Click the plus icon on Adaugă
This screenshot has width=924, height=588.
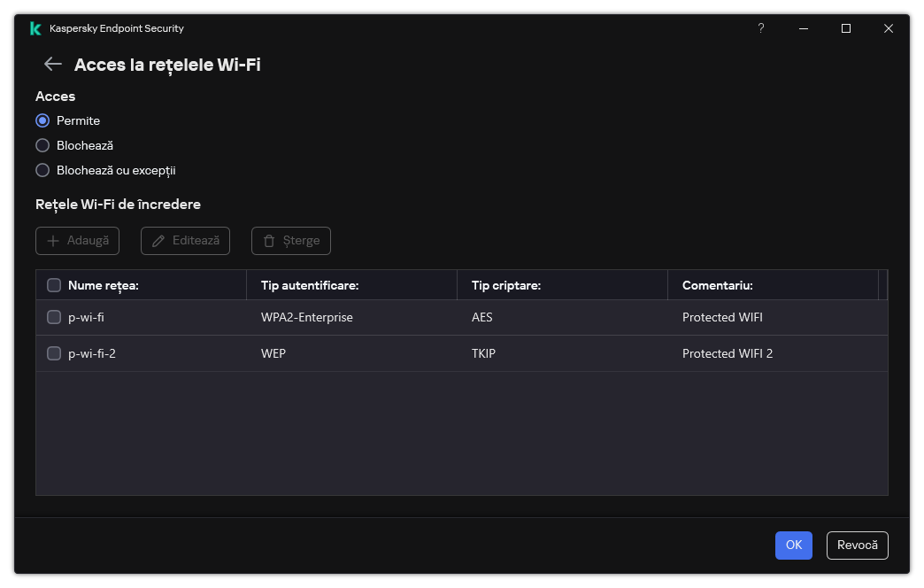point(55,240)
